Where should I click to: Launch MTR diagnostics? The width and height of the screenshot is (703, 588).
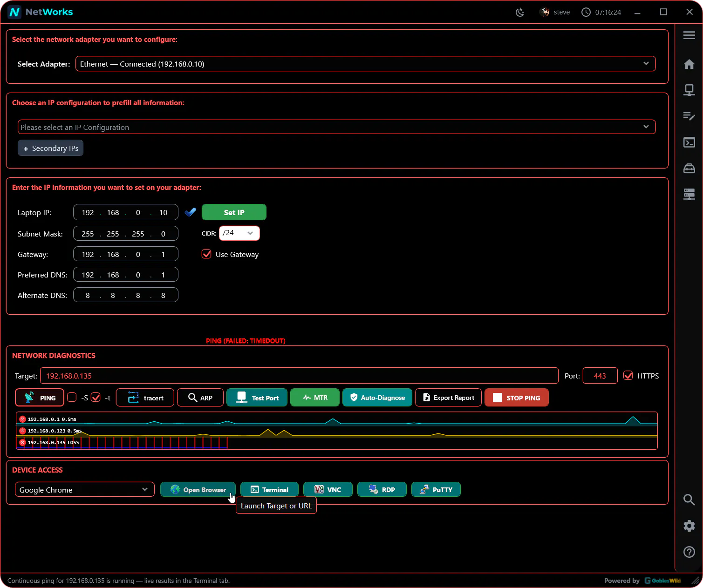coord(315,398)
